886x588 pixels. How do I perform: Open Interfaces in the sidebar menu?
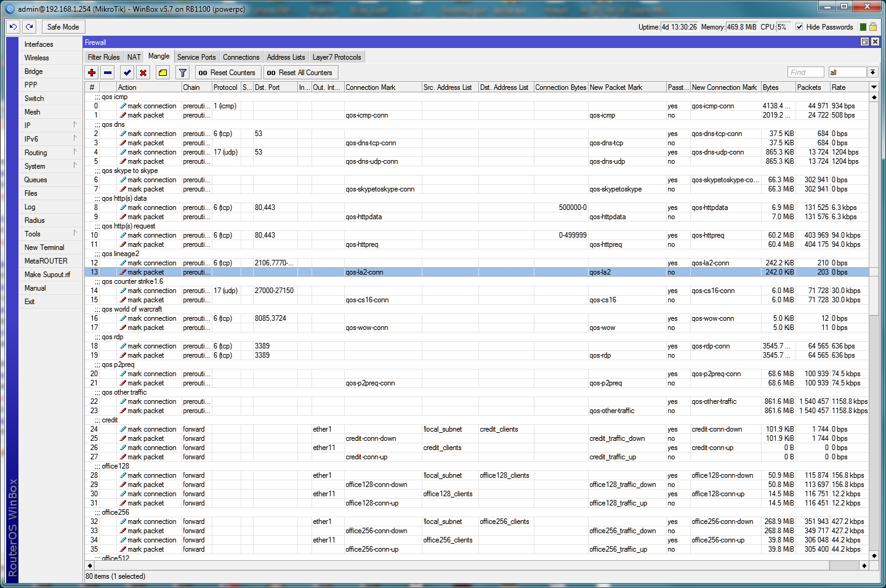coord(50,44)
